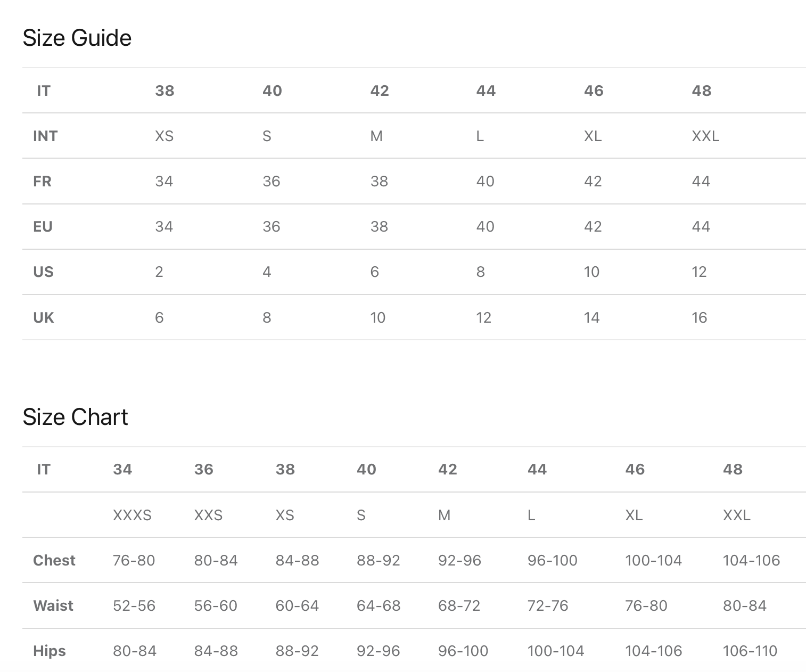806x672 pixels.
Task: Click the Hips row label
Action: tap(50, 651)
